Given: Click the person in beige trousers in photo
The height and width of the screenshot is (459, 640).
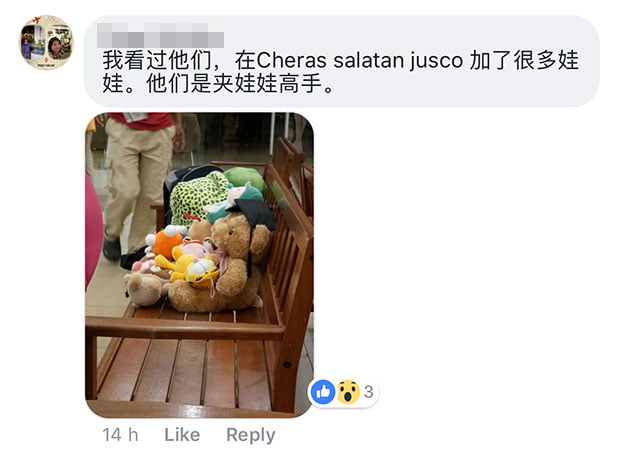Looking at the screenshot, I should [x=140, y=186].
